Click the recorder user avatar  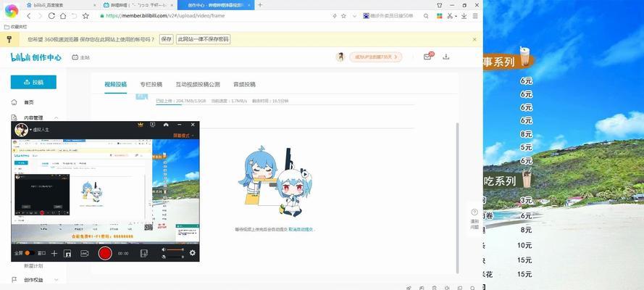pyautogui.click(x=21, y=130)
